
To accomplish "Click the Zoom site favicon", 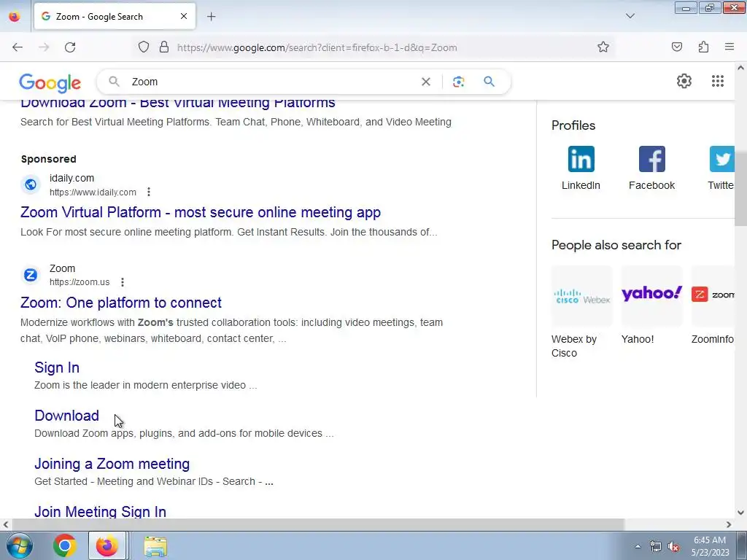I will (x=31, y=275).
